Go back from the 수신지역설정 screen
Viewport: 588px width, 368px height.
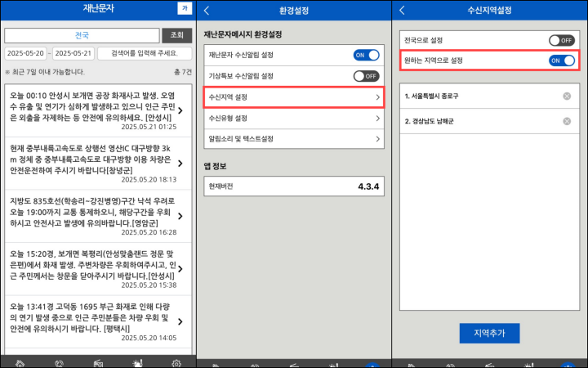click(x=403, y=10)
